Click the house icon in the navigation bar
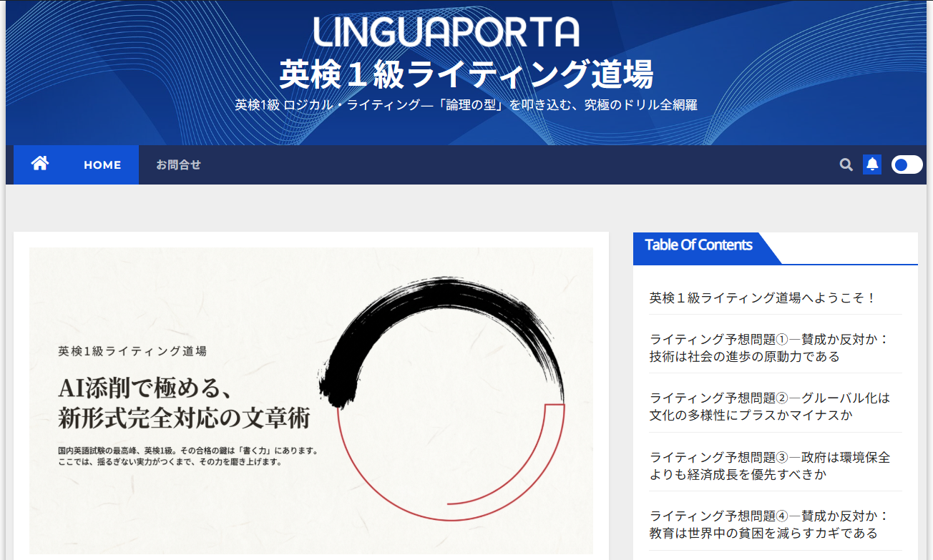 pyautogui.click(x=39, y=164)
